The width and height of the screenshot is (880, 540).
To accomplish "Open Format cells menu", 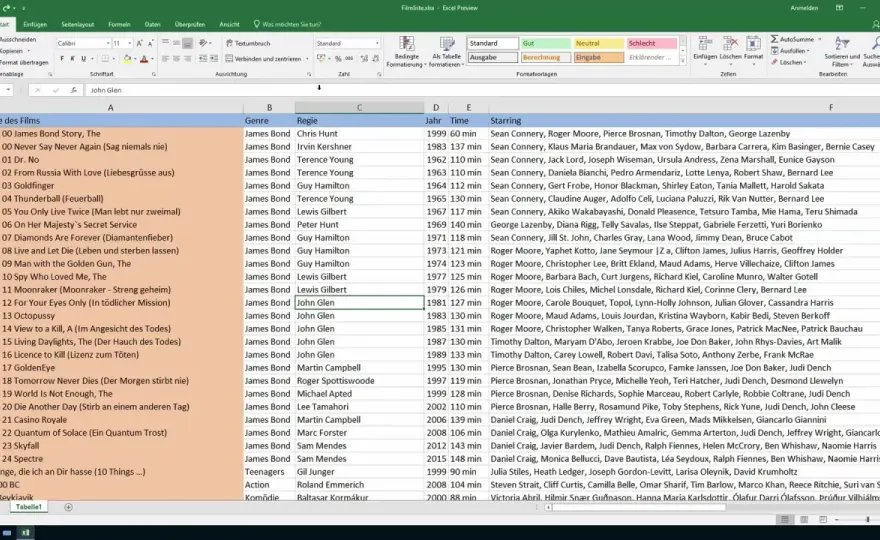I will pos(753,49).
